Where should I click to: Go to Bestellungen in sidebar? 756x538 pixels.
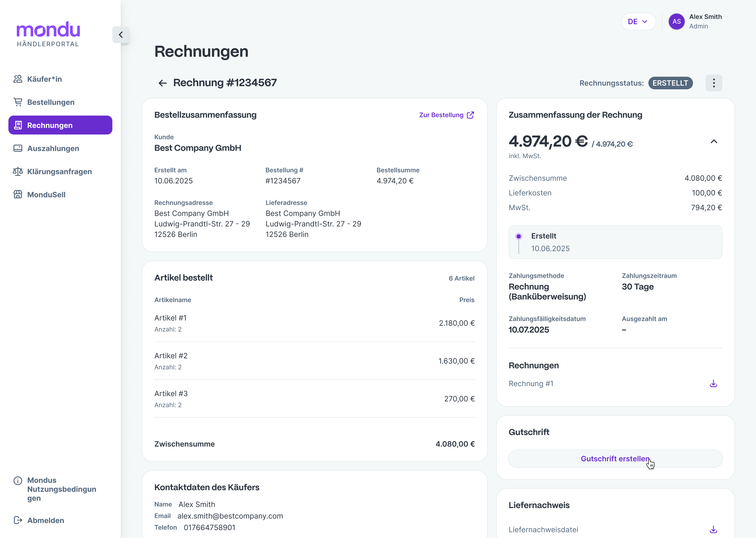coord(51,102)
